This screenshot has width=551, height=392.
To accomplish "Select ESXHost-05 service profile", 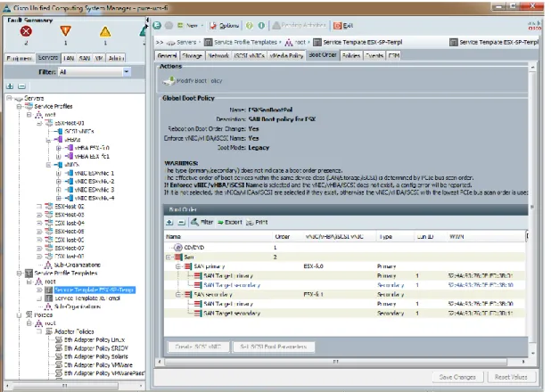I will 70,232.
